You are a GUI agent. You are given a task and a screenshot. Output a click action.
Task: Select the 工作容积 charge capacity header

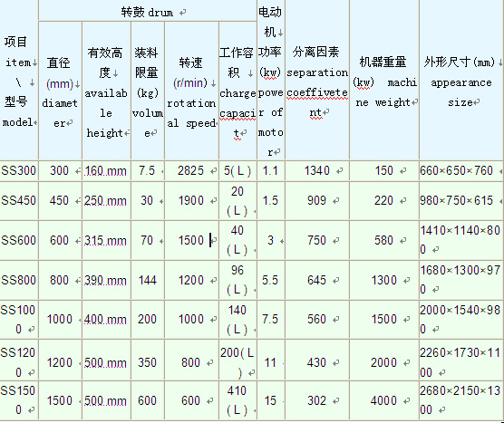(237, 91)
